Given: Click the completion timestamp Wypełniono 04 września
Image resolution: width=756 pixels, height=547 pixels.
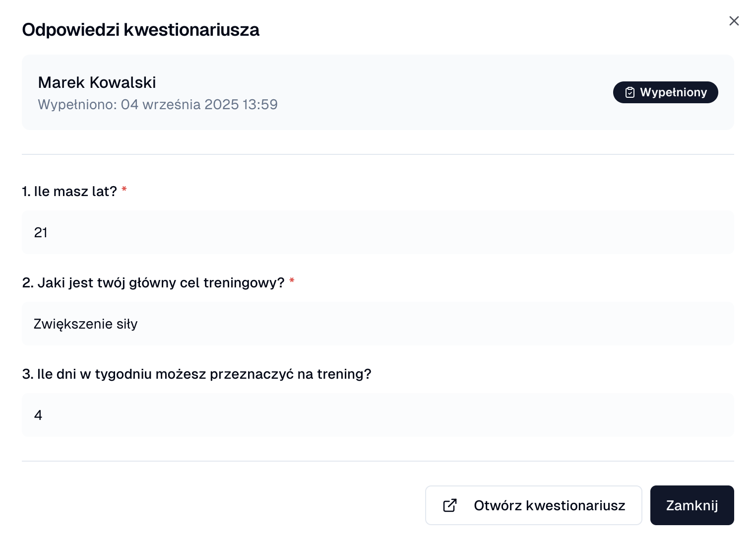Looking at the screenshot, I should [x=157, y=104].
